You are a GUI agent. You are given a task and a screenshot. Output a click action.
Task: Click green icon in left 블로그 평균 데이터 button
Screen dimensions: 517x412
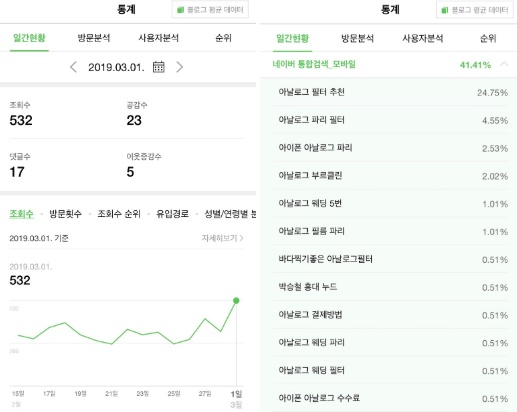click(x=180, y=10)
